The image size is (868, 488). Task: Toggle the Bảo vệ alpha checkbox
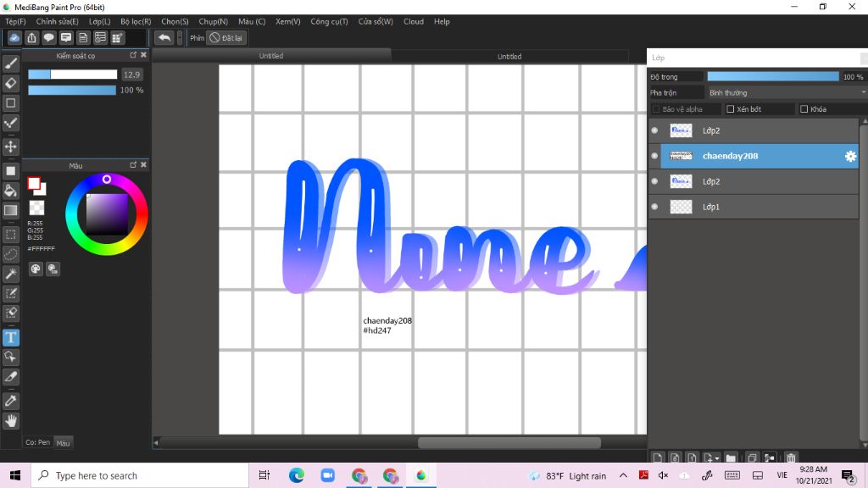[x=656, y=109]
